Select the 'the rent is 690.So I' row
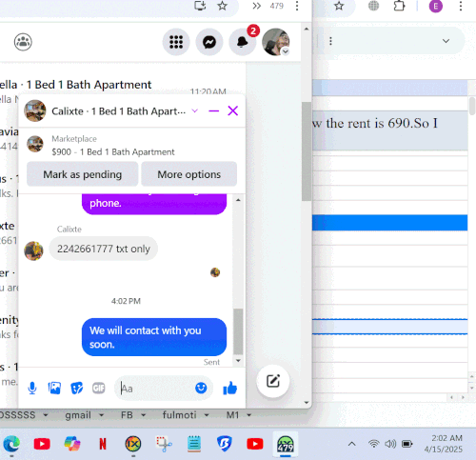 (x=390, y=130)
